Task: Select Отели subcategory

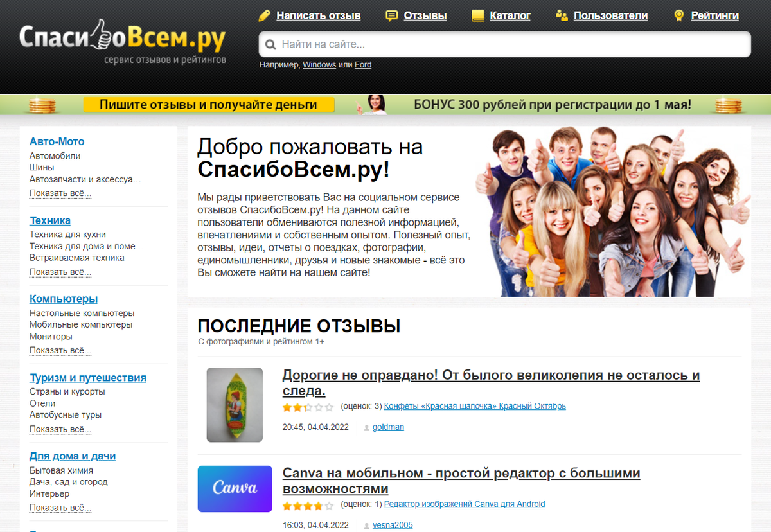Action: click(42, 403)
